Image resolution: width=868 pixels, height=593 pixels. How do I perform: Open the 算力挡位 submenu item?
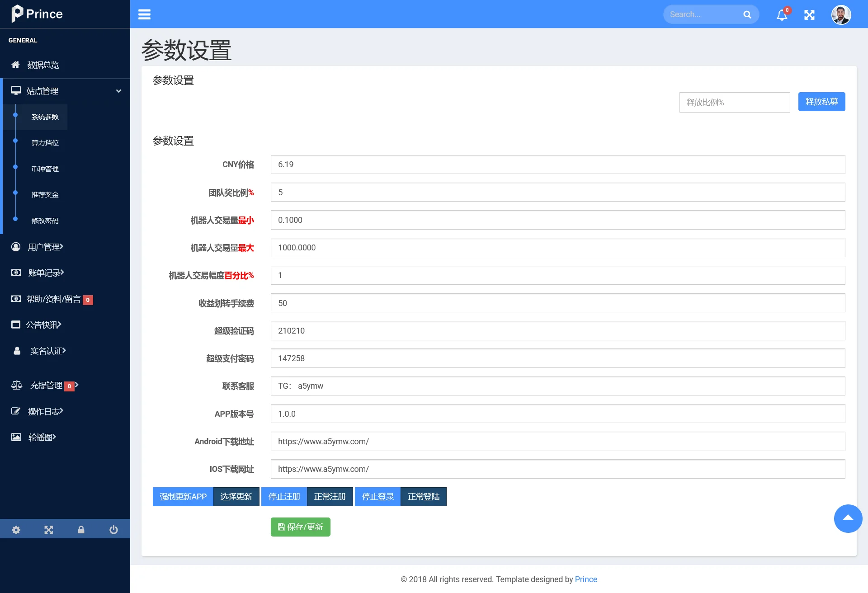(45, 143)
